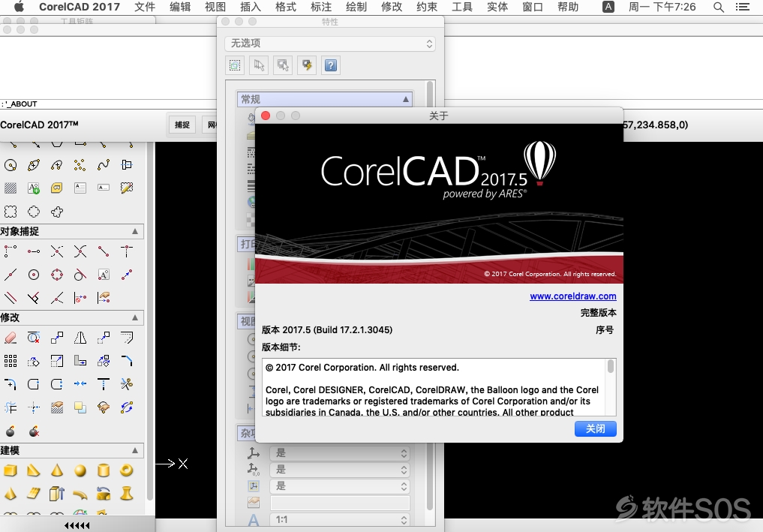The width and height of the screenshot is (763, 532).
Task: Collapse the 常规 properties group
Action: 405,99
